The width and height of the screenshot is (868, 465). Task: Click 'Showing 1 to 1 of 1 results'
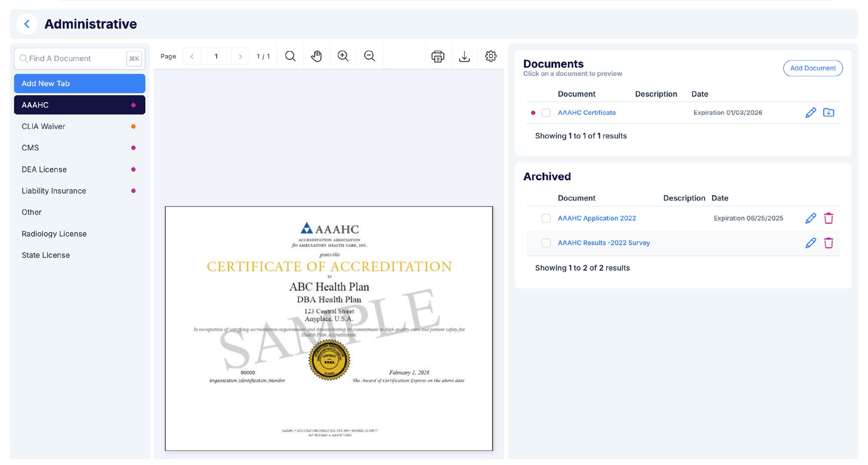pyautogui.click(x=581, y=136)
